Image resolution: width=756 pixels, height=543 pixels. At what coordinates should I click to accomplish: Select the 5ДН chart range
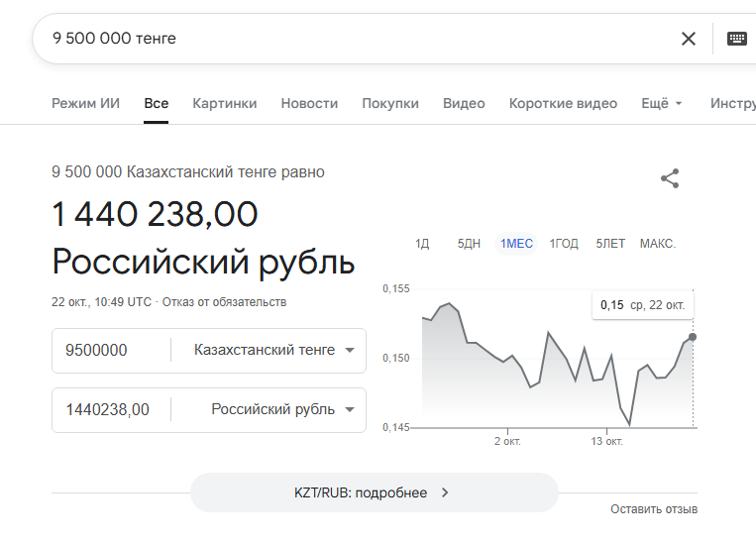469,244
